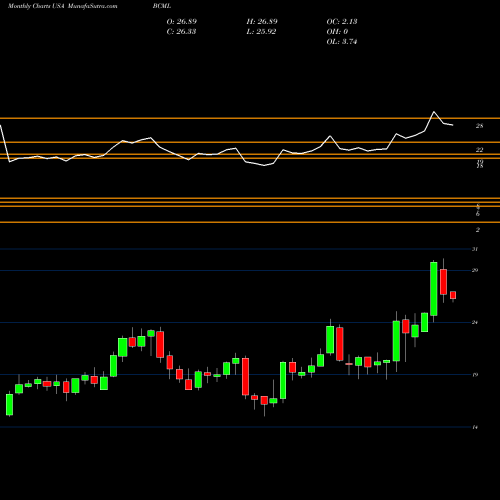The height and width of the screenshot is (500, 500).
Task: Click the 22 label on upper chart axis
Action: [479, 150]
